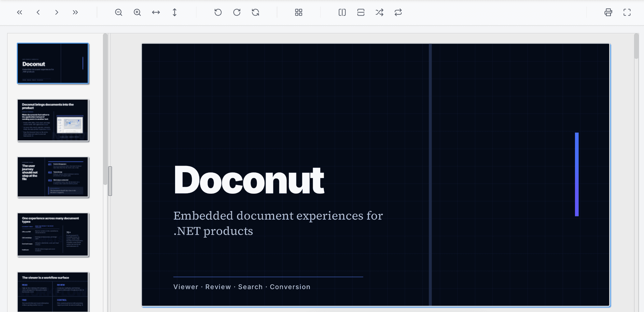Jump to the last page
Image resolution: width=644 pixels, height=312 pixels.
(x=75, y=12)
